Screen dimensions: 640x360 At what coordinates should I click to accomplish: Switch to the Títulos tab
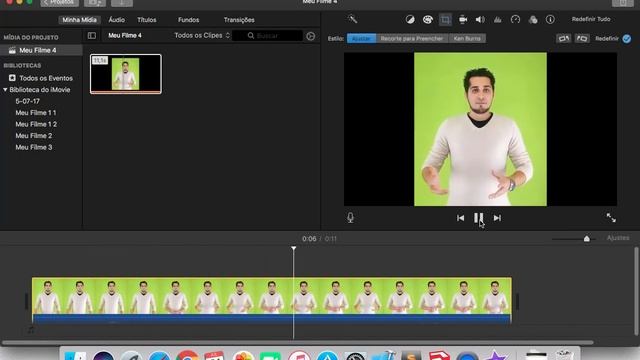(147, 20)
